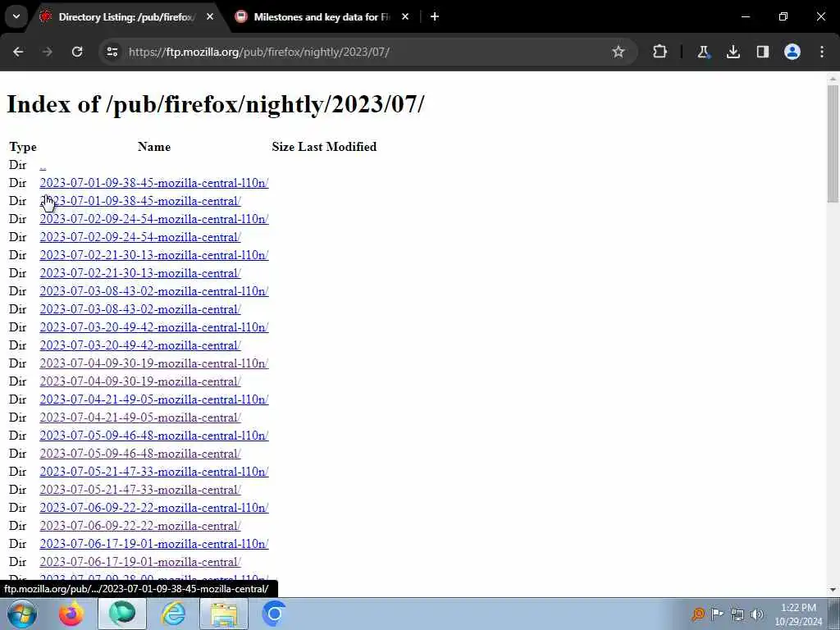Switch to the Milestones and key data tab
This screenshot has width=840, height=630.
coord(322,16)
